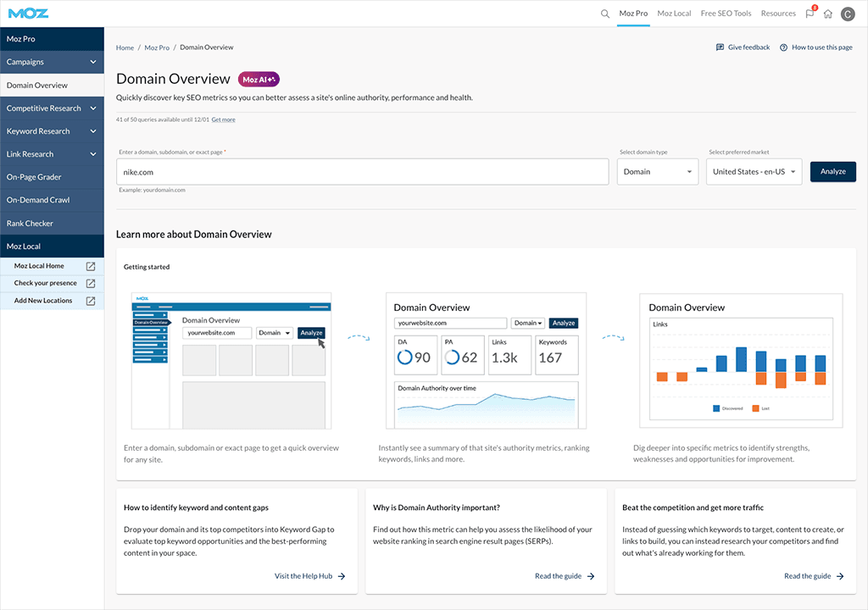Click the Getting started label
The height and width of the screenshot is (610, 868).
pos(146,267)
